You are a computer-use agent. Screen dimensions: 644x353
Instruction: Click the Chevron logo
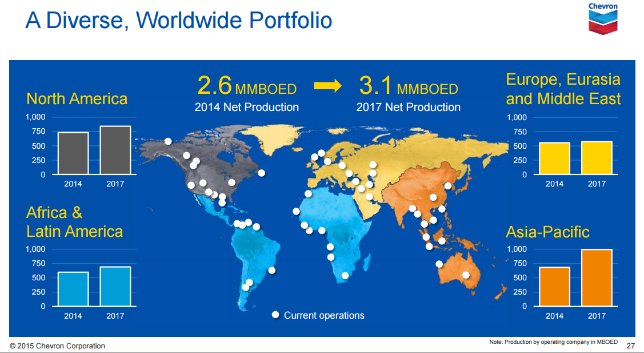pos(603,18)
